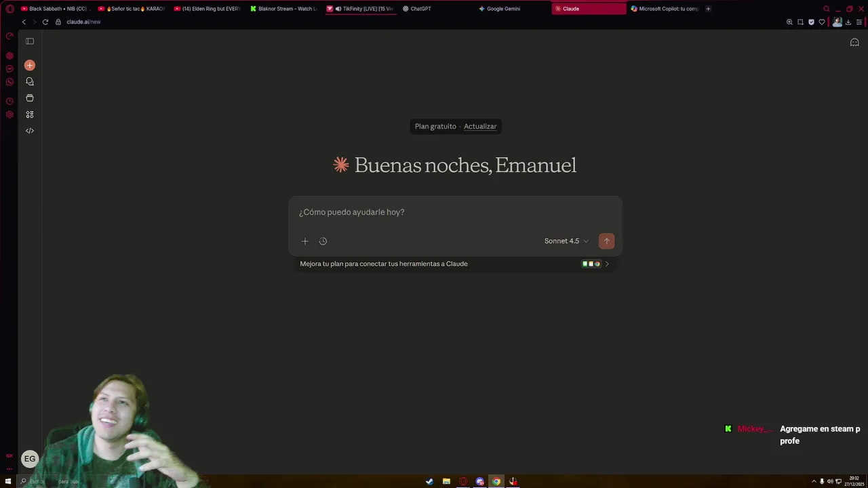Switch to the Microsoft Copilot tab
The image size is (868, 488).
click(x=665, y=9)
